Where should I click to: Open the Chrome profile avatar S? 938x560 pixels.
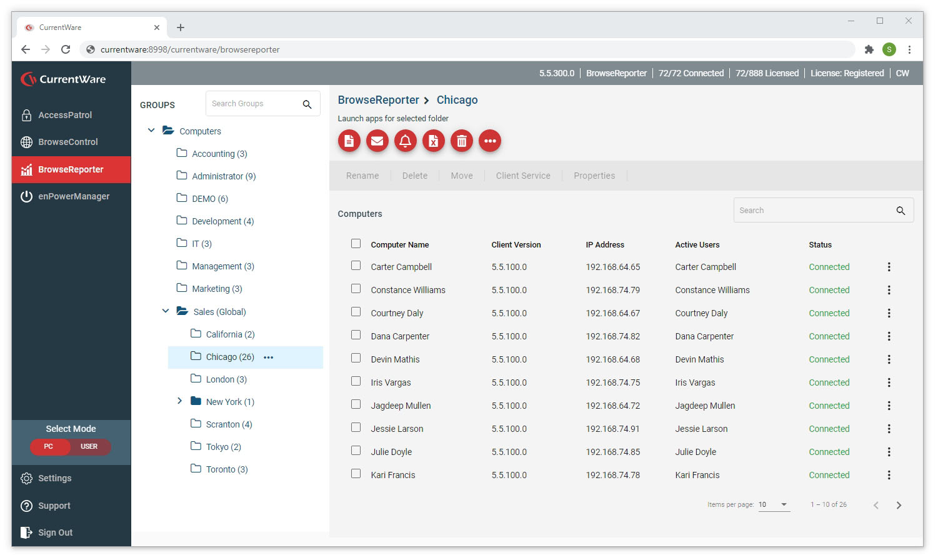[889, 49]
